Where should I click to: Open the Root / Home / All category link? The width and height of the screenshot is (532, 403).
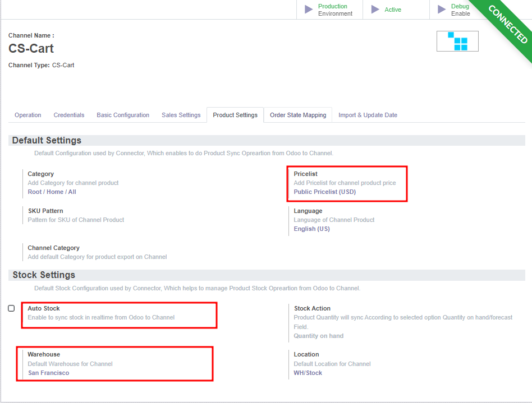pos(52,192)
